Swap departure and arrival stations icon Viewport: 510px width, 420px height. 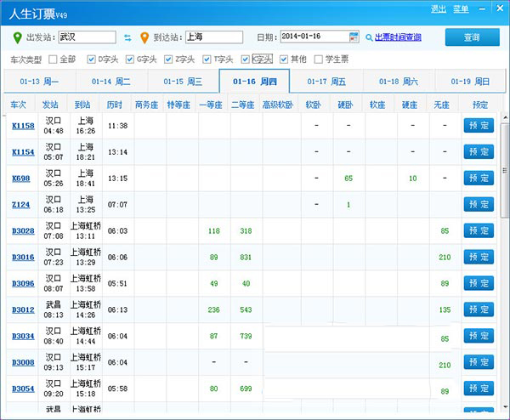pyautogui.click(x=127, y=37)
